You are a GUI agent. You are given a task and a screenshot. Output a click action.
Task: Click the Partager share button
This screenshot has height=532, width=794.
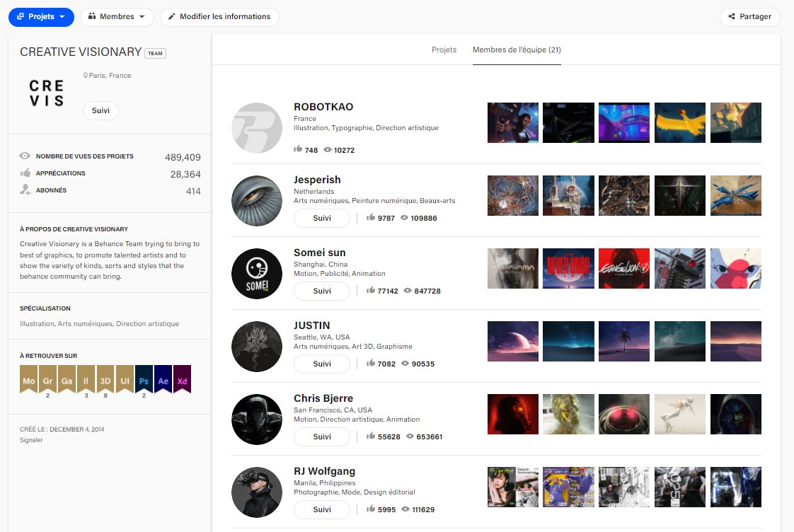(750, 17)
